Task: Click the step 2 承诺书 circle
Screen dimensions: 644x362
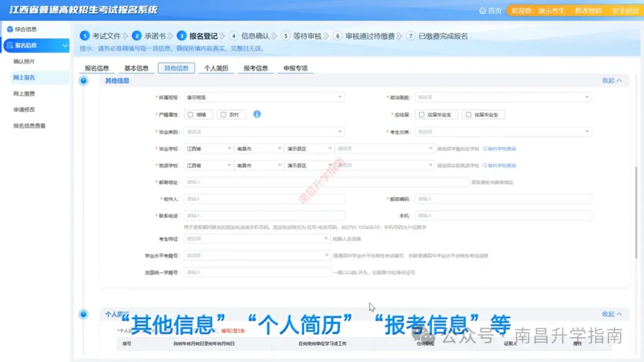Action: [137, 36]
